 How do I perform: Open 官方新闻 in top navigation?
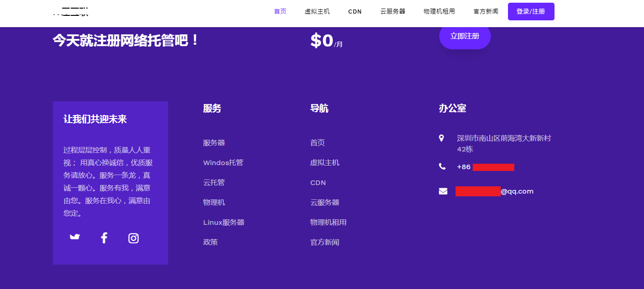pos(486,11)
